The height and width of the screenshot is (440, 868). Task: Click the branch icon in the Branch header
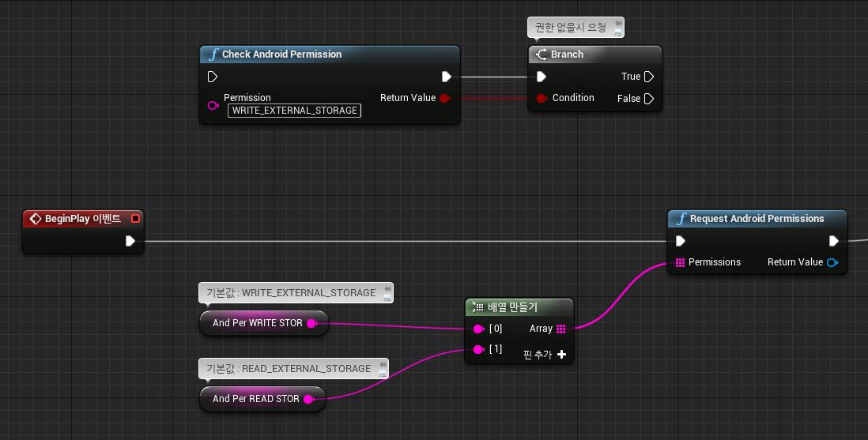542,55
